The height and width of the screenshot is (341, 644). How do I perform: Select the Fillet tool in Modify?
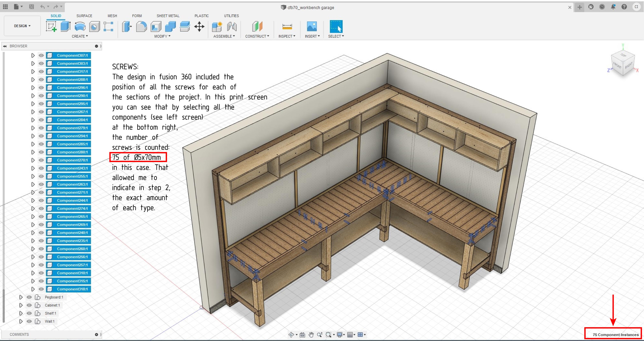[x=141, y=26]
